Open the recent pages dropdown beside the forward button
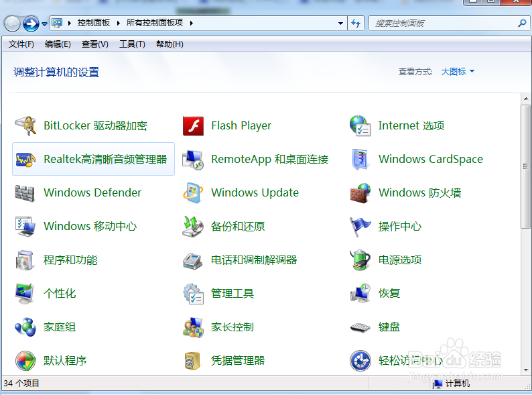This screenshot has width=532, height=395. coord(44,23)
